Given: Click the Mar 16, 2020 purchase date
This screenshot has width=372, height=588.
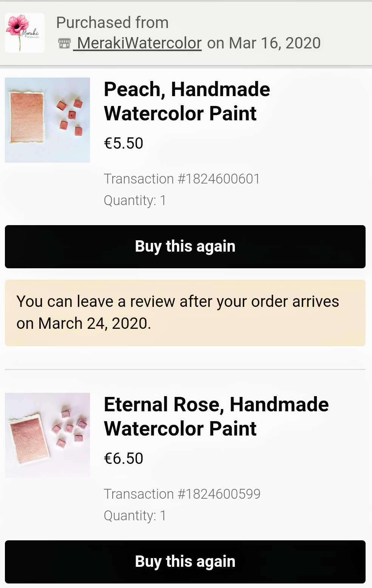Looking at the screenshot, I should 275,43.
